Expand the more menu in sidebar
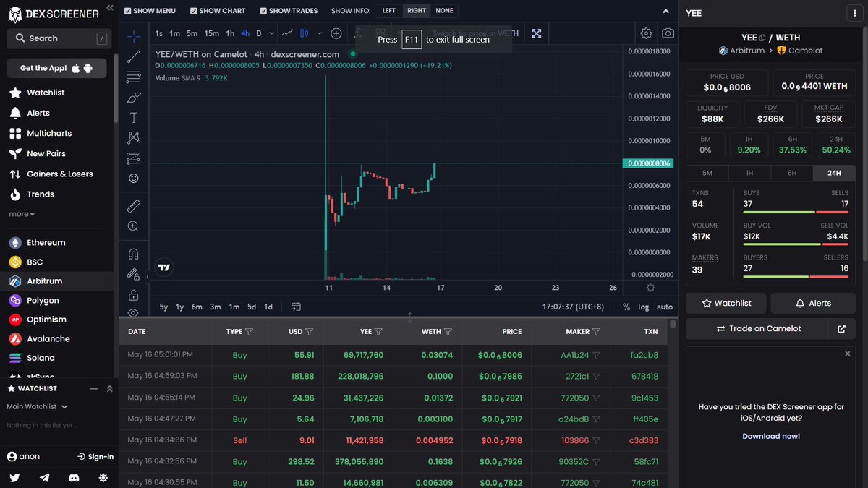Screen dimensions: 868x488 22,214
